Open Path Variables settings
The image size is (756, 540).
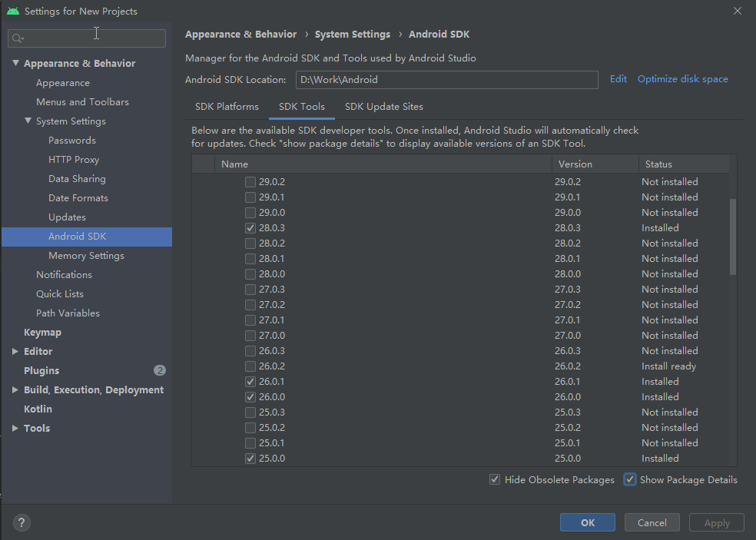click(x=68, y=313)
